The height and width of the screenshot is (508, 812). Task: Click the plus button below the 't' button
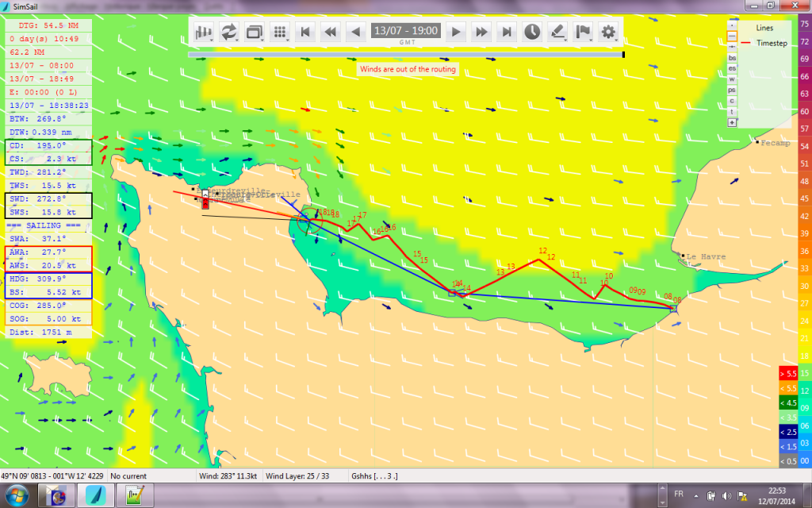click(732, 123)
